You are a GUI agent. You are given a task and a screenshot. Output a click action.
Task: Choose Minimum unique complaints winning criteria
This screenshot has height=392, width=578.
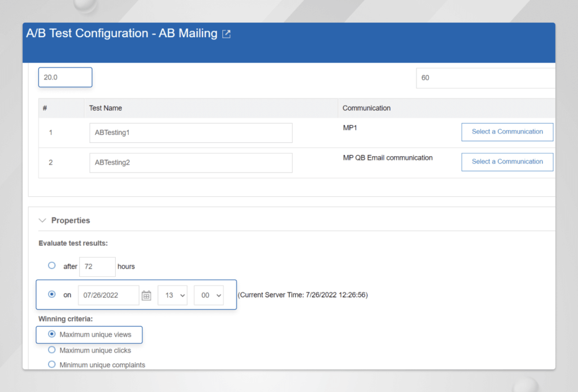pos(52,364)
